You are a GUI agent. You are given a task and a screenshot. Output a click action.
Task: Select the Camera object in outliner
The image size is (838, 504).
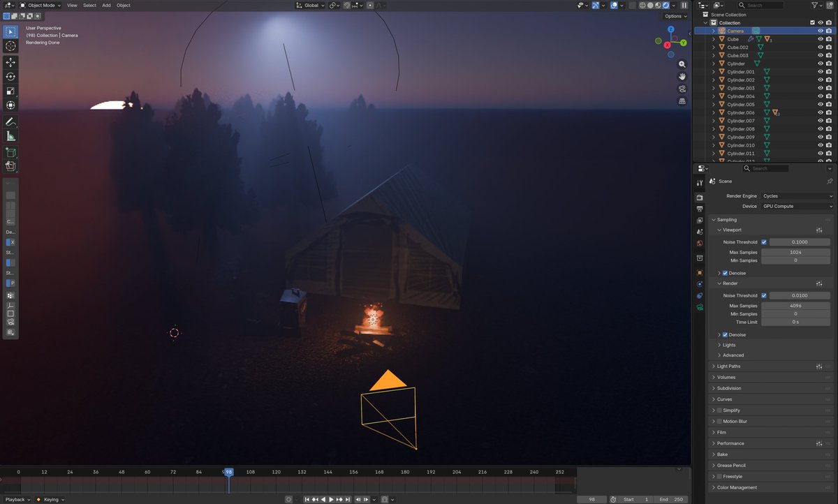coord(735,31)
